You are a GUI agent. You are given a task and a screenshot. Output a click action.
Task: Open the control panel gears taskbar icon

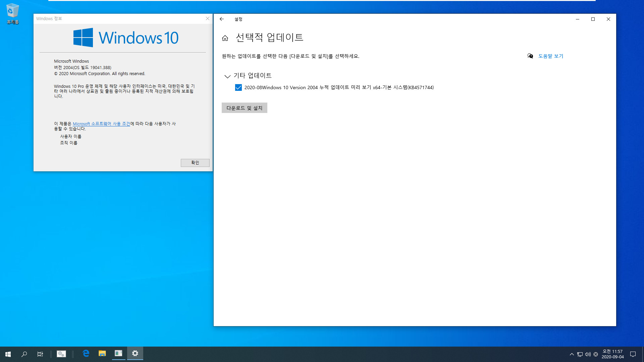coord(61,354)
